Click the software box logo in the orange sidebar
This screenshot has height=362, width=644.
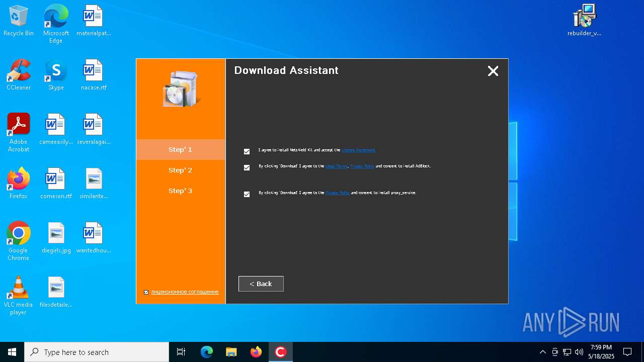(181, 88)
